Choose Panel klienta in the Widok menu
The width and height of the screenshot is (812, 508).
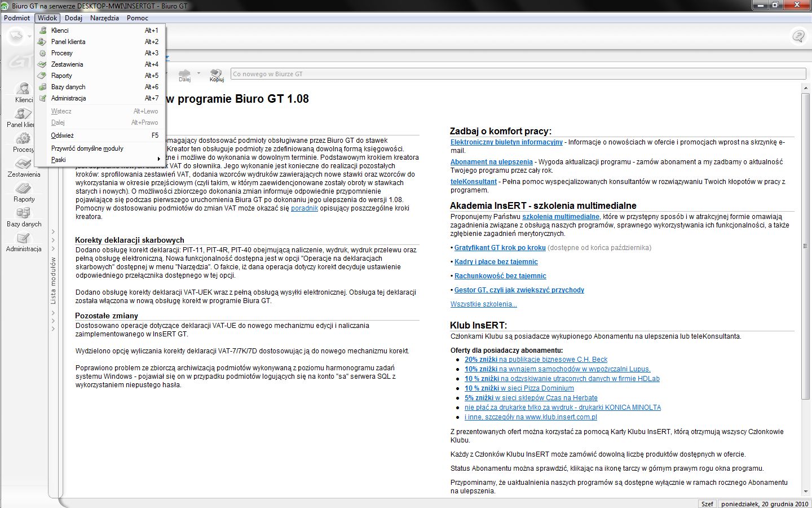point(99,42)
